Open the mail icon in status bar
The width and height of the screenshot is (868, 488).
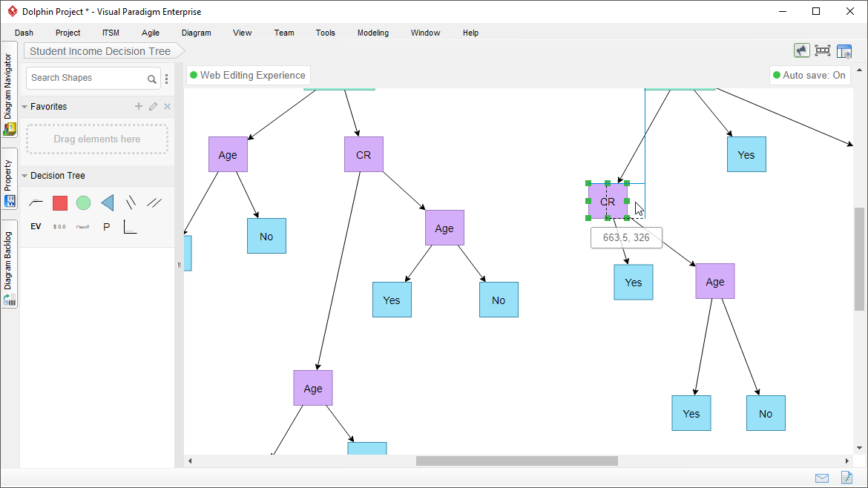click(822, 478)
